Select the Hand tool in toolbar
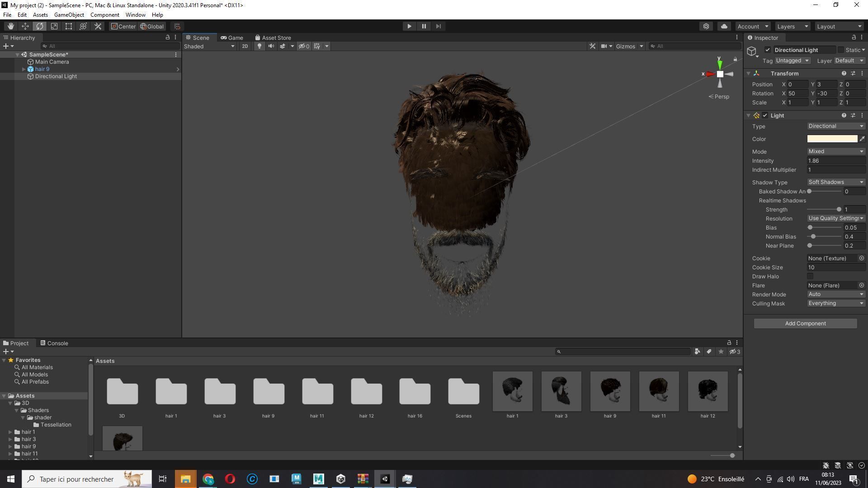This screenshot has height=488, width=868. (x=10, y=26)
